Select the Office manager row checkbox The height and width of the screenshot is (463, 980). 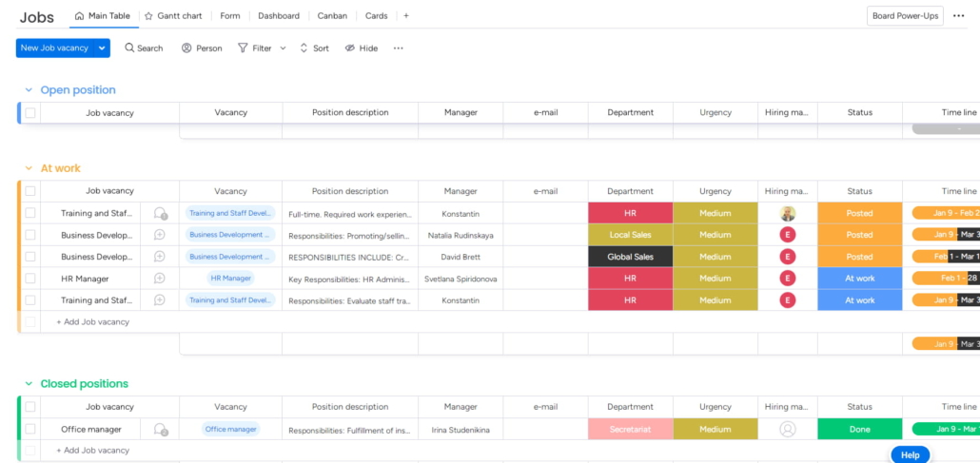pos(30,430)
